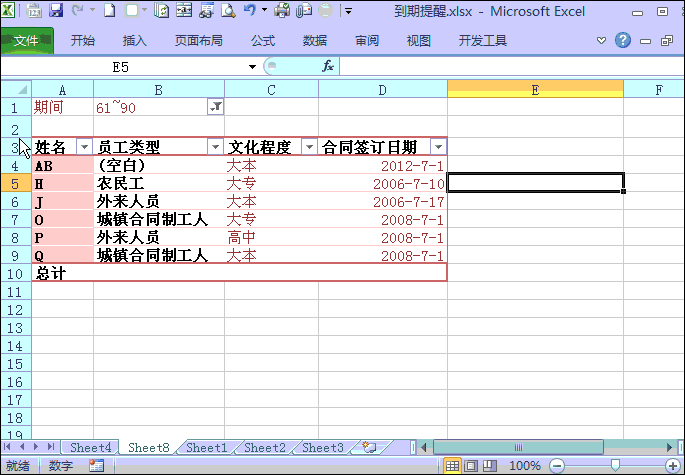685x475 pixels.
Task: Open Excel Help question mark icon
Action: (x=623, y=40)
